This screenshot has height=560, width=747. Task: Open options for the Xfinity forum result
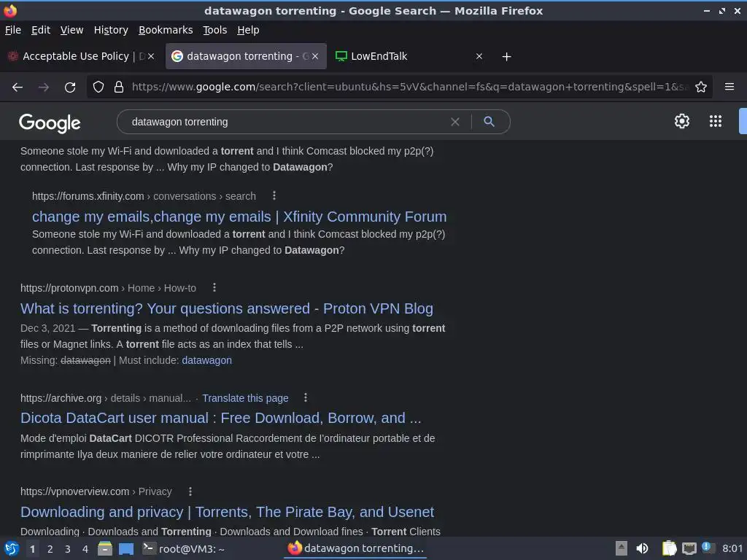(274, 195)
